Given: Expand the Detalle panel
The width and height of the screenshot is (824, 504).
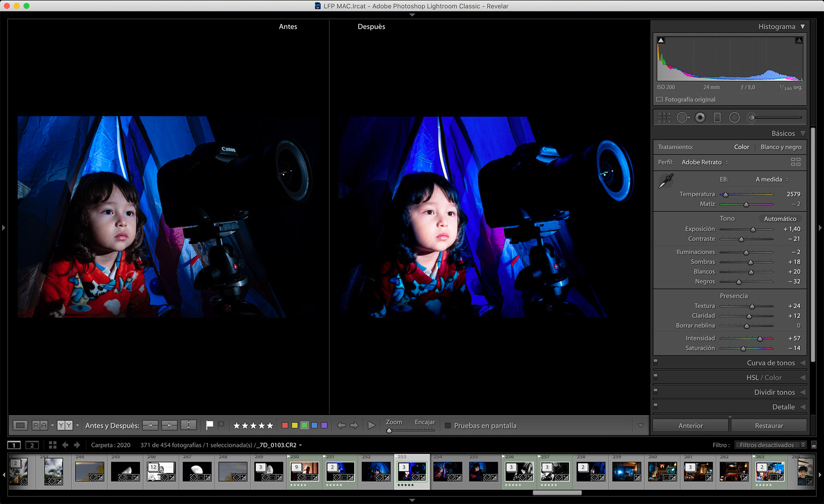Looking at the screenshot, I should (x=803, y=407).
